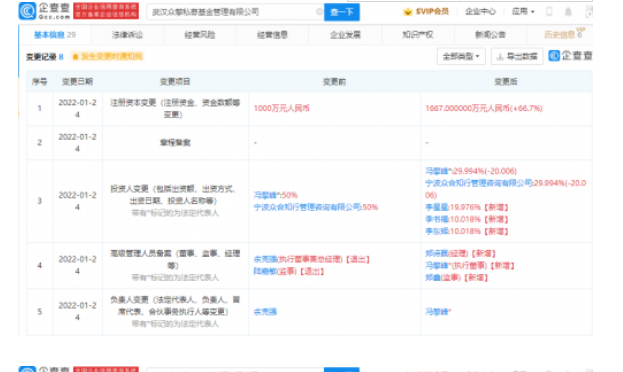Expand the 应用 dropdown menu
Screen dimensions: 623x372
click(523, 12)
